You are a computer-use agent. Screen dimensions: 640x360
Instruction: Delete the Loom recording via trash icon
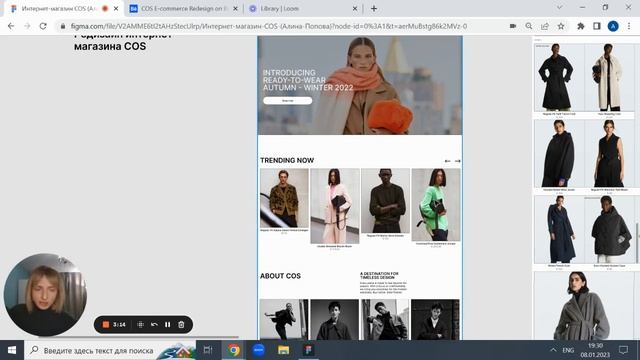[181, 324]
